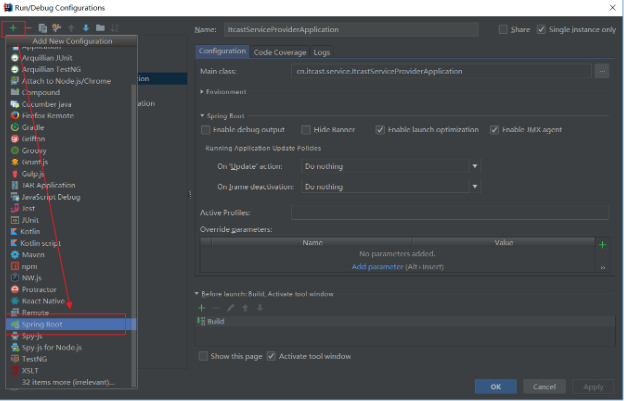Switch to the Logs tab
Image resolution: width=626 pixels, height=401 pixels.
[x=322, y=52]
